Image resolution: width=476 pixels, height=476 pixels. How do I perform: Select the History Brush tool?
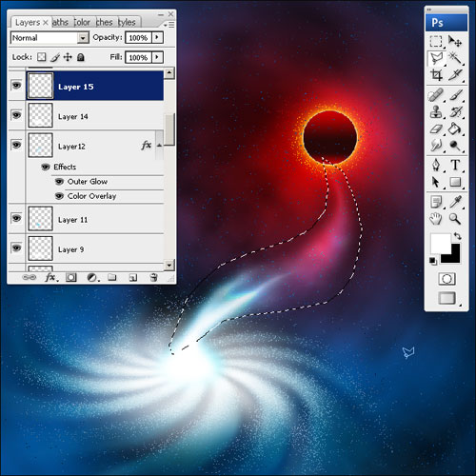[x=455, y=111]
